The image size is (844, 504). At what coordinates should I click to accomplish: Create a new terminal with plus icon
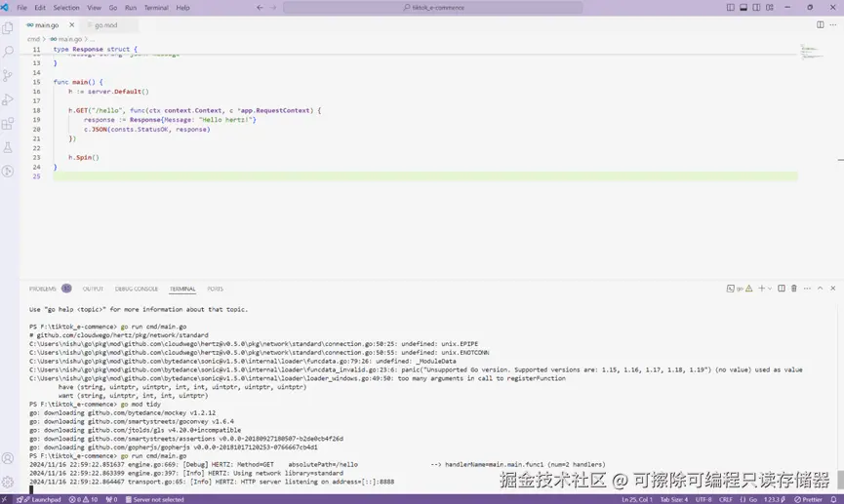click(761, 289)
